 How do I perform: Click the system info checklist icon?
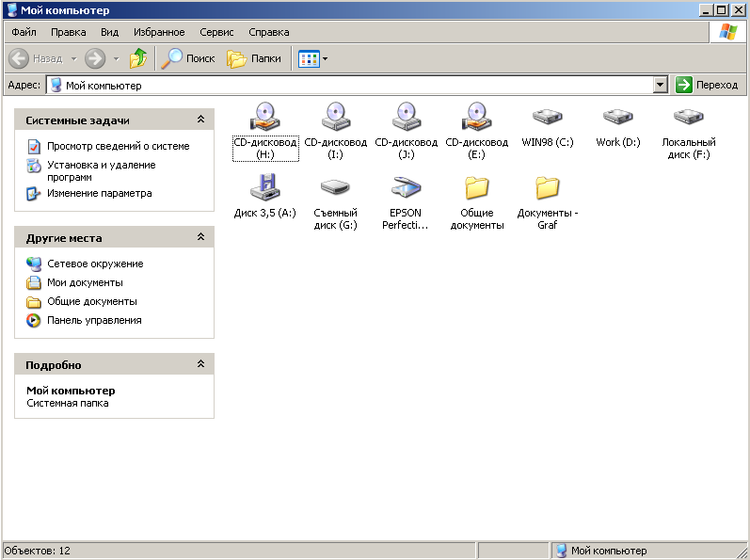pyautogui.click(x=34, y=146)
